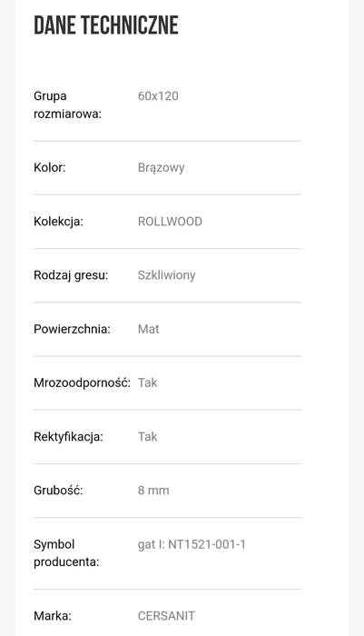Image resolution: width=364 pixels, height=636 pixels.
Task: Click the Tak value for Mrozoodporność
Action: click(148, 383)
